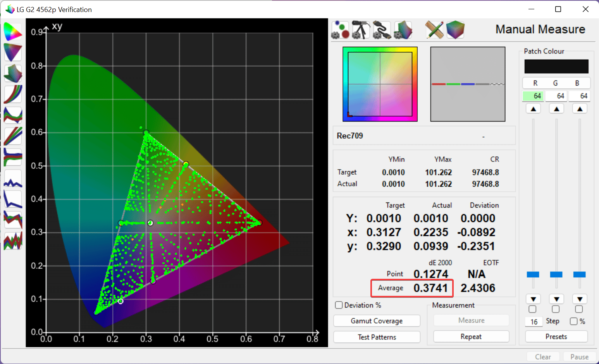Image resolution: width=599 pixels, height=364 pixels.
Task: Decrease green value with the down arrow
Action: (556, 299)
